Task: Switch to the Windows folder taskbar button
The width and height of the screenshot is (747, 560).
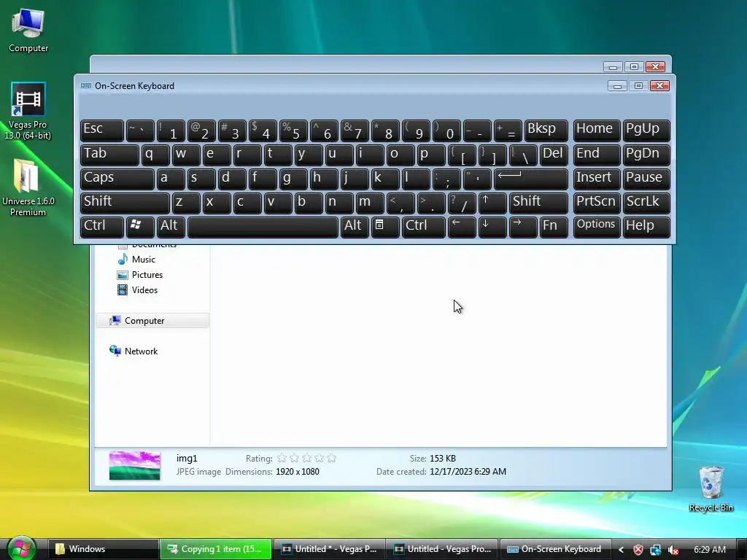Action: [104, 549]
